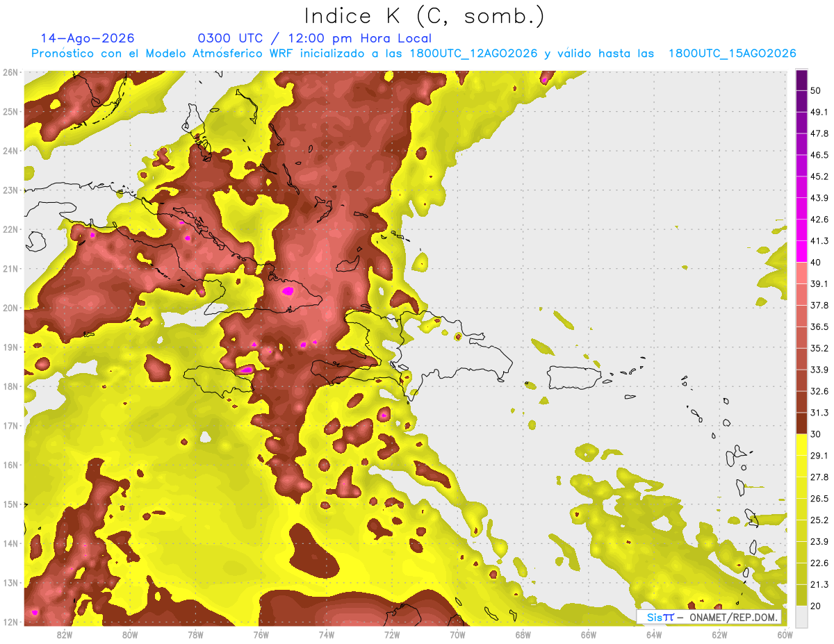Click the colorbar value "46.5"
The image size is (834, 644).
[x=820, y=155]
